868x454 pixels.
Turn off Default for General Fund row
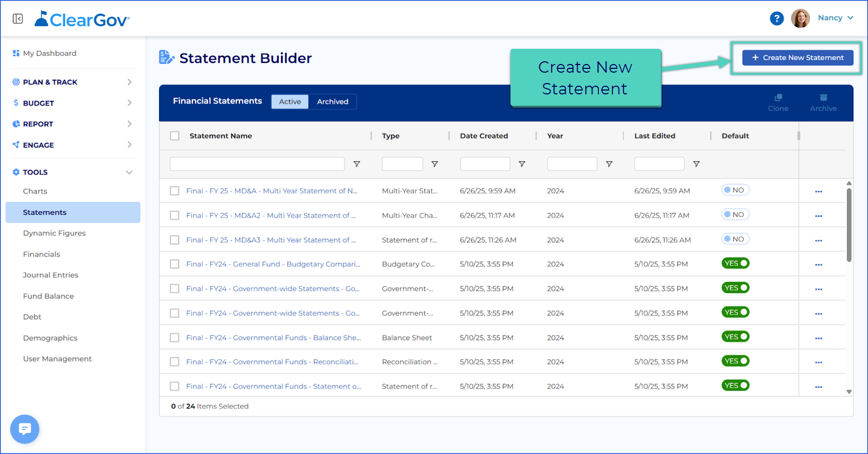click(x=736, y=263)
